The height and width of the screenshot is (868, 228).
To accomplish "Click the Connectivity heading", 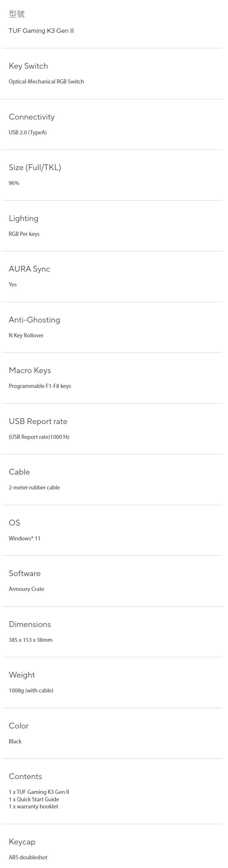I will (x=31, y=117).
